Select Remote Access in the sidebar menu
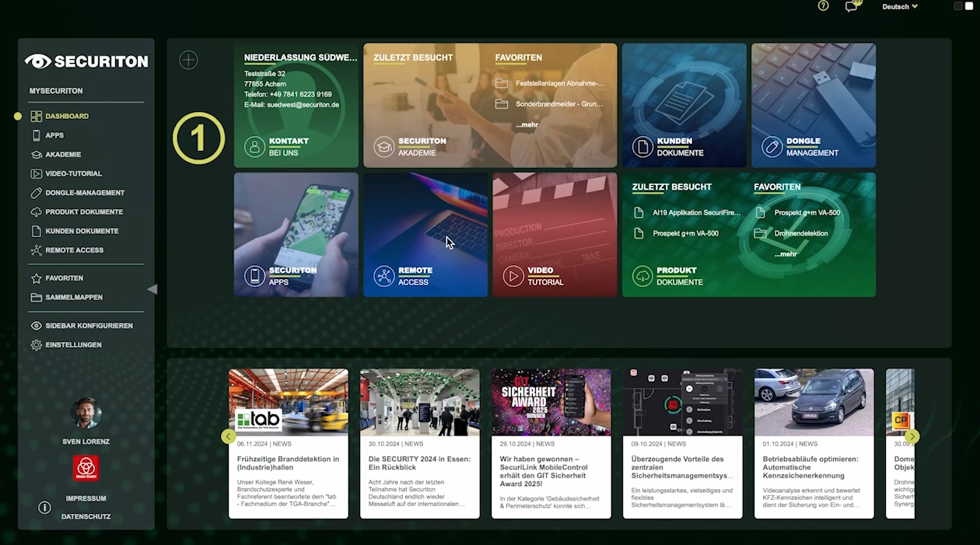Image resolution: width=980 pixels, height=545 pixels. click(74, 250)
